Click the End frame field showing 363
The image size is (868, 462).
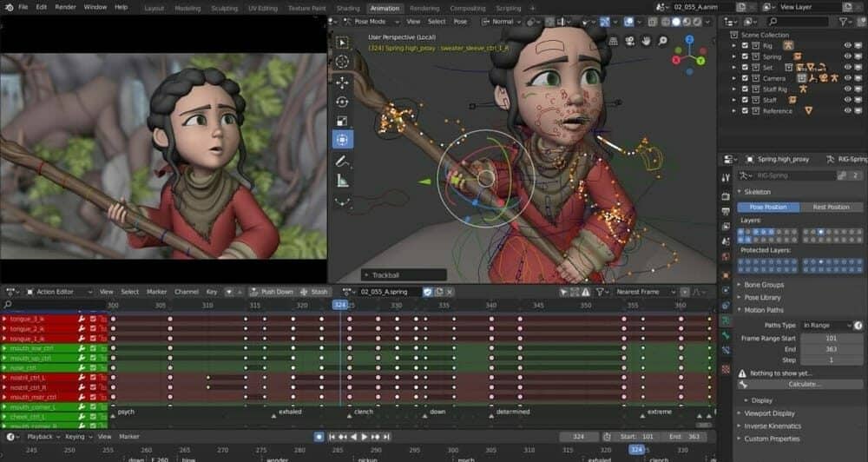pos(684,437)
